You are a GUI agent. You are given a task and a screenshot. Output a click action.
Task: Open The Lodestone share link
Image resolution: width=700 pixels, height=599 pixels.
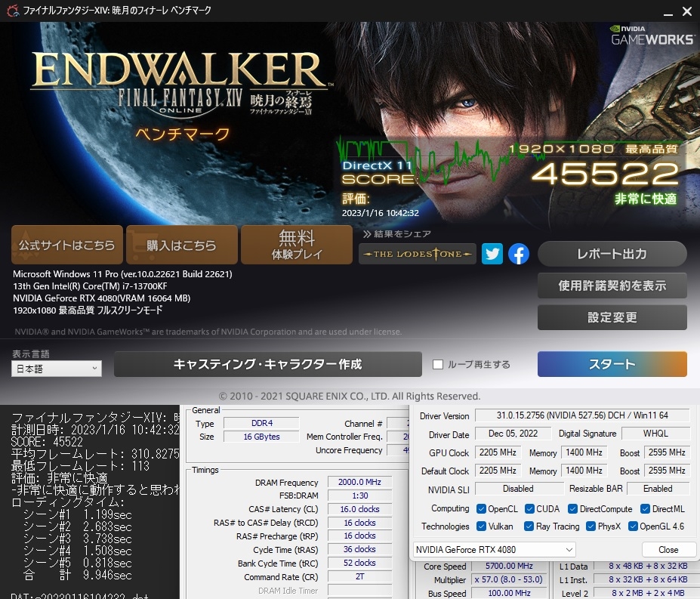coord(418,254)
